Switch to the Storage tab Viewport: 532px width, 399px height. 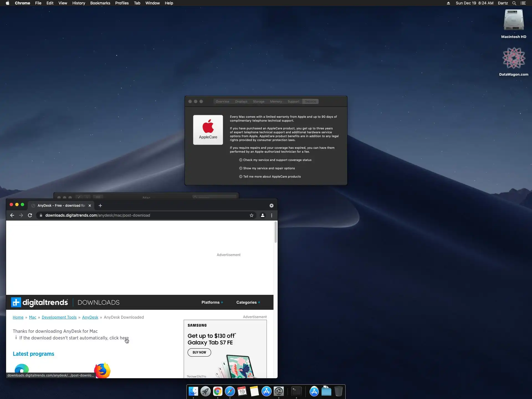point(258,101)
